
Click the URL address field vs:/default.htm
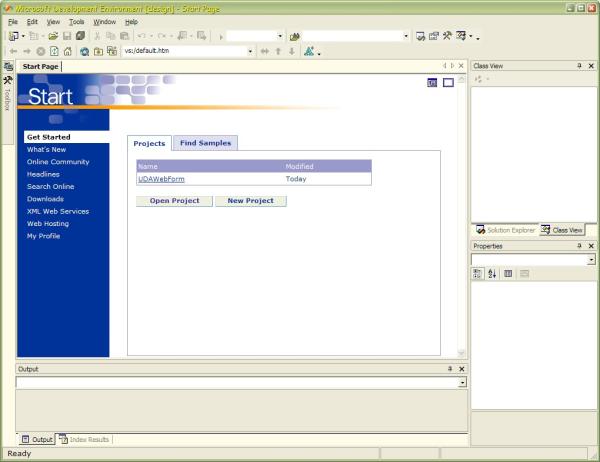coord(184,51)
